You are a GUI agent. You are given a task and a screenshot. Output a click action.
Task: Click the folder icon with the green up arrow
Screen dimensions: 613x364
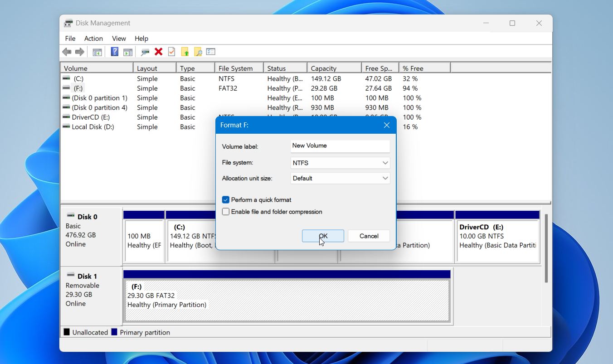pyautogui.click(x=185, y=51)
